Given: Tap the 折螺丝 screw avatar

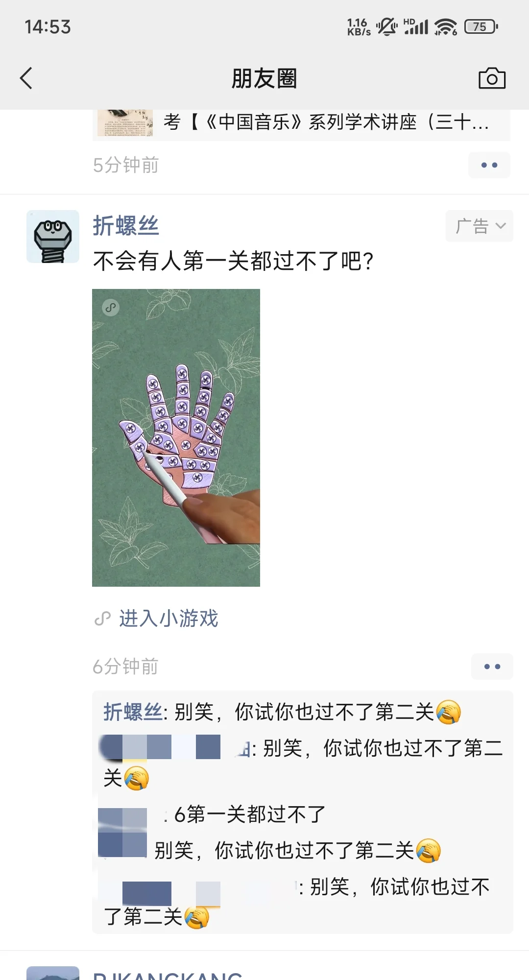Looking at the screenshot, I should [x=53, y=237].
